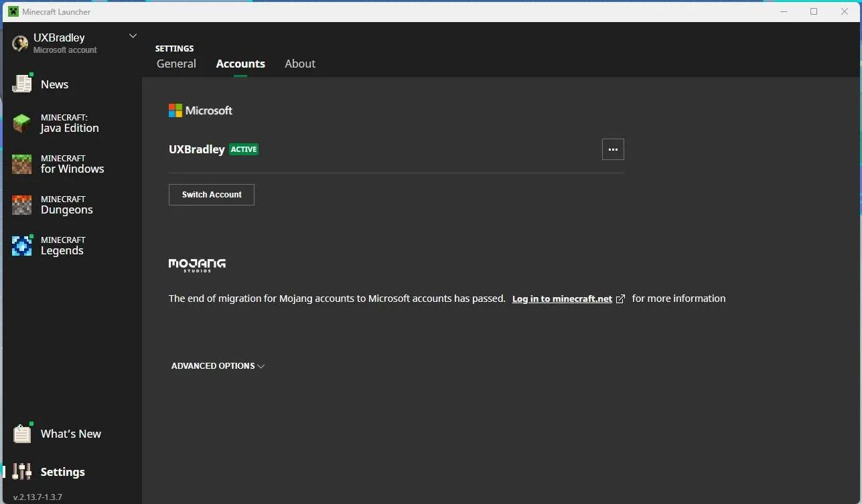Open the Settings label in the sidebar

point(63,472)
